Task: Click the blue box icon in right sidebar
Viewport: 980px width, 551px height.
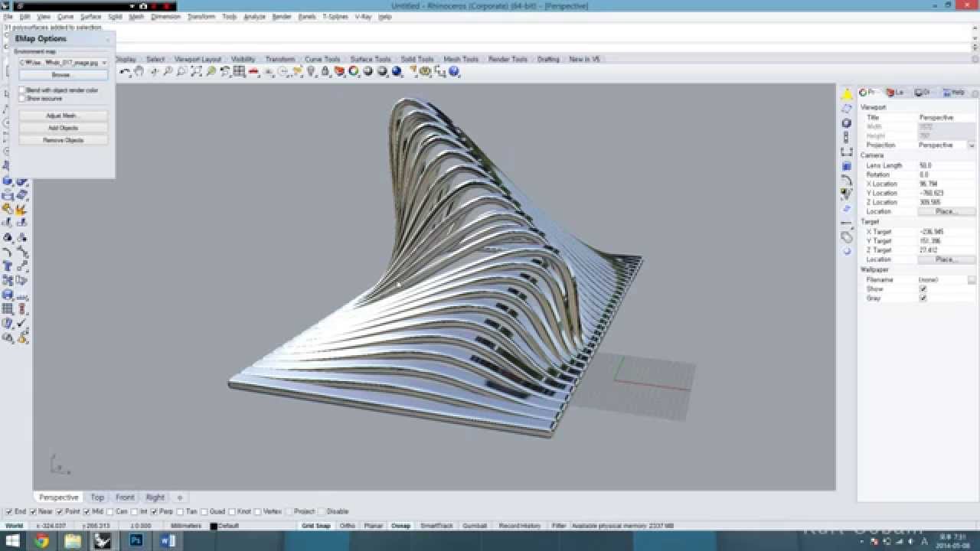Action: point(847,165)
